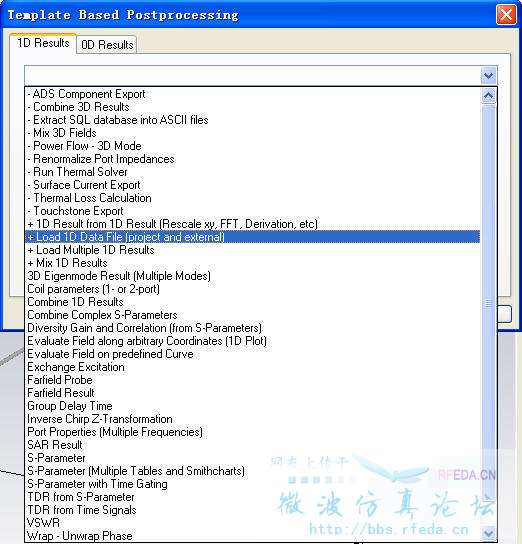Close the Template Based Postprocessing dialog
This screenshot has height=544, width=522.
pos(506,15)
